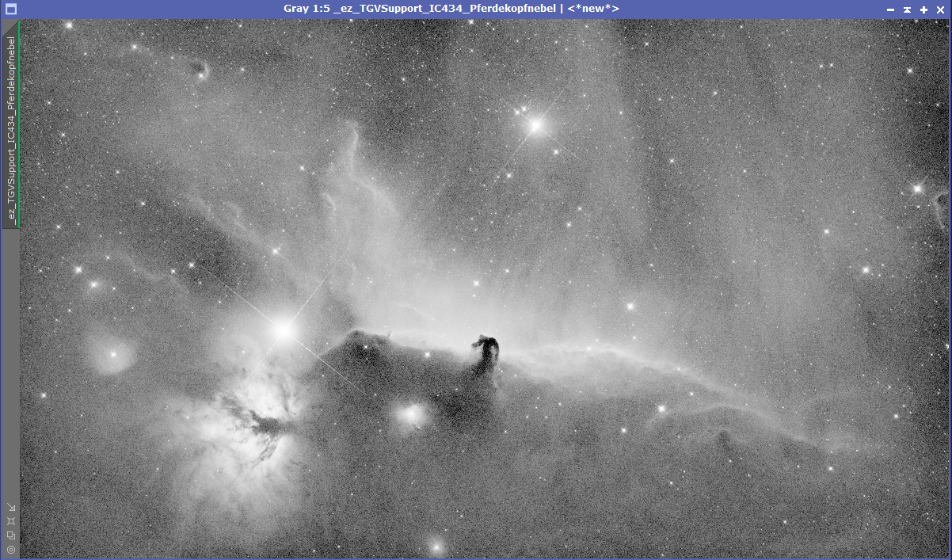Click the window title bar text
The height and width of the screenshot is (560, 952).
451,9
